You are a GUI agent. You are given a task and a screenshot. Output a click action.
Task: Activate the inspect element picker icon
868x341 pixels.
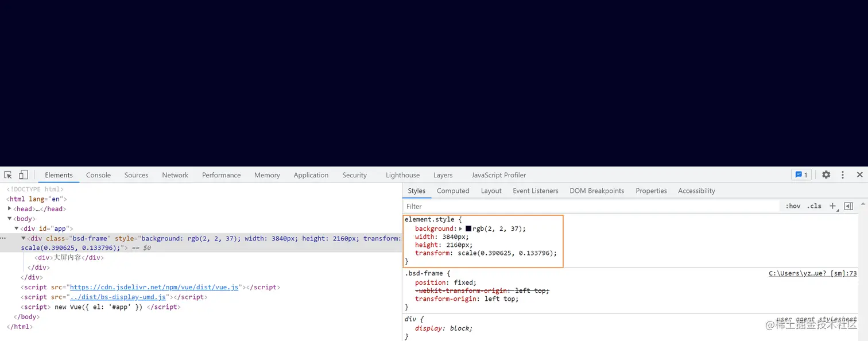coord(8,175)
